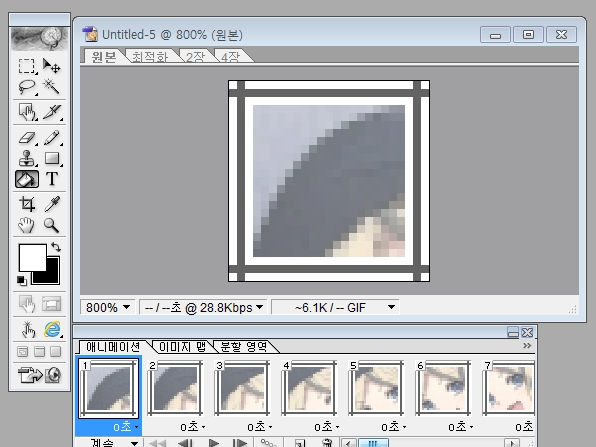596x447 pixels.
Task: Go to the previous animation frame
Action: point(185,443)
